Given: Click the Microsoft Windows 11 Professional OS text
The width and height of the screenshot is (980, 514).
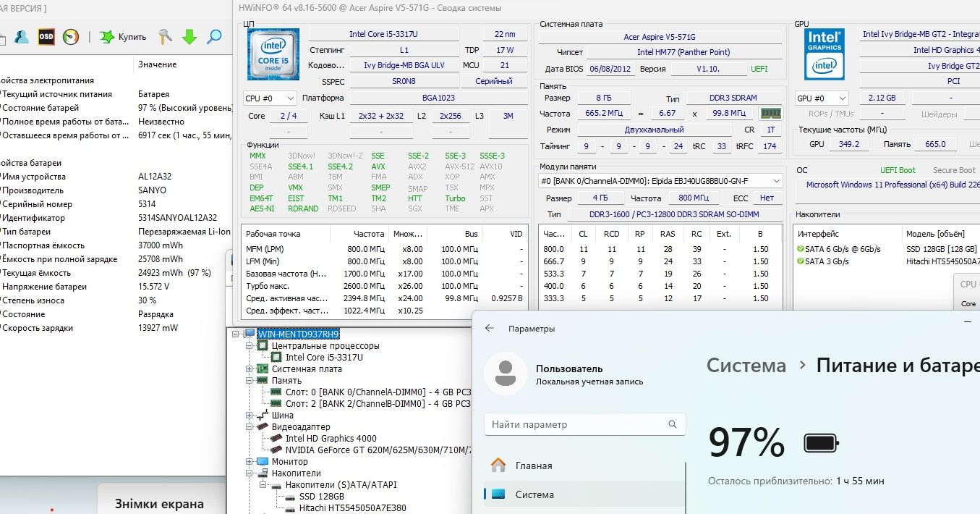Looking at the screenshot, I should [893, 185].
